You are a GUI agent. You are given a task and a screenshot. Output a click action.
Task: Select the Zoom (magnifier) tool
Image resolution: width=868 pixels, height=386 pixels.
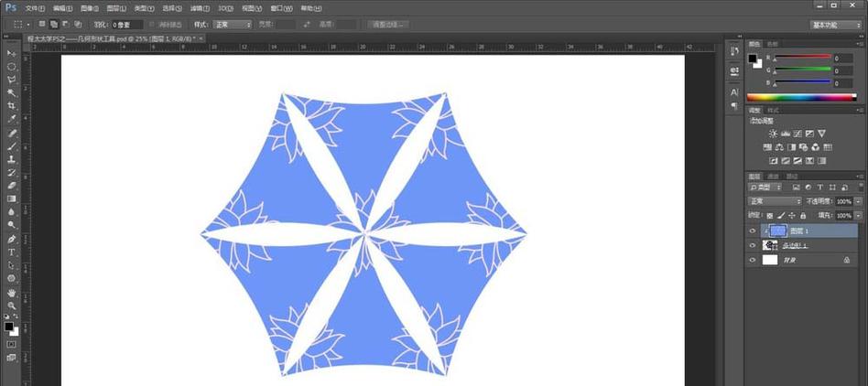12,305
